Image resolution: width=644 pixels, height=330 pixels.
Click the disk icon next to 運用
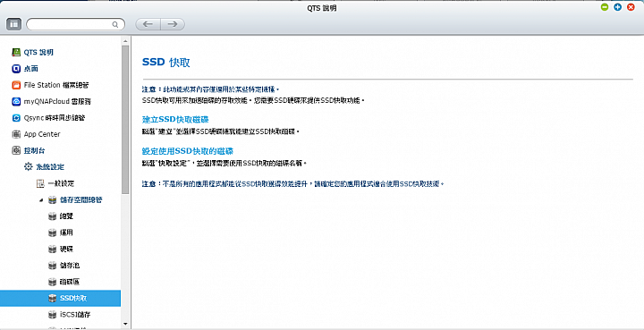[x=52, y=233]
